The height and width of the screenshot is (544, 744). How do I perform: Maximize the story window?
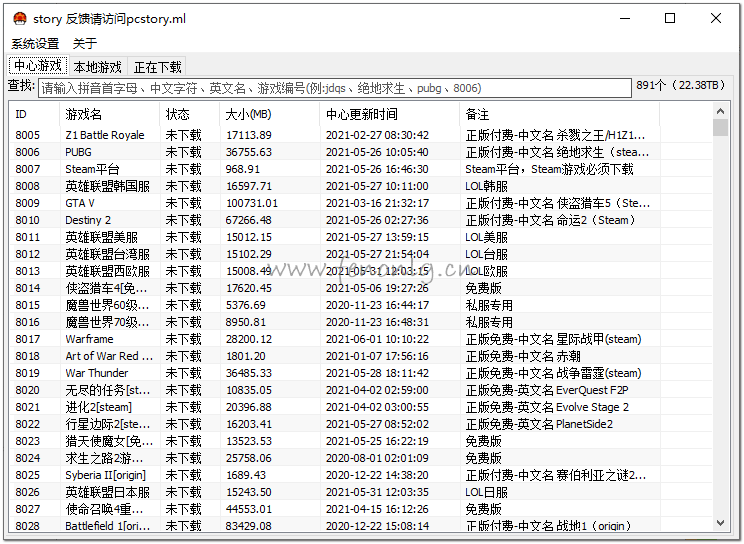click(670, 19)
